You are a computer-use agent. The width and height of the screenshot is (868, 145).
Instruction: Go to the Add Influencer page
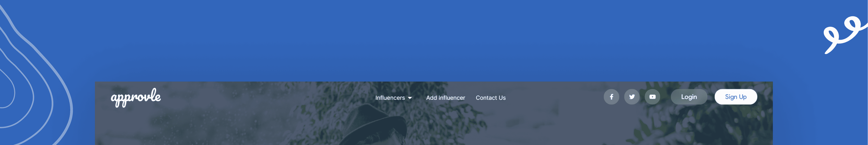tap(445, 98)
